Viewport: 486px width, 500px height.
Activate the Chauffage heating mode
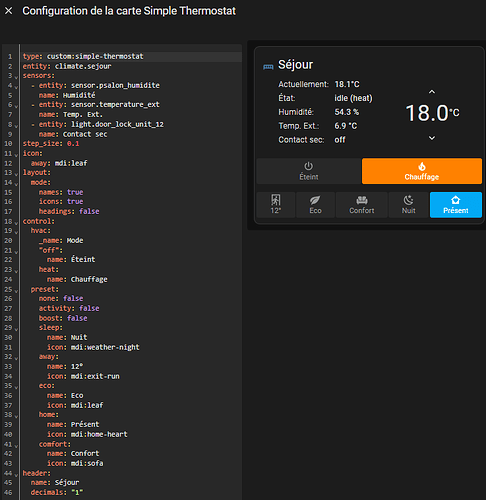tap(422, 171)
